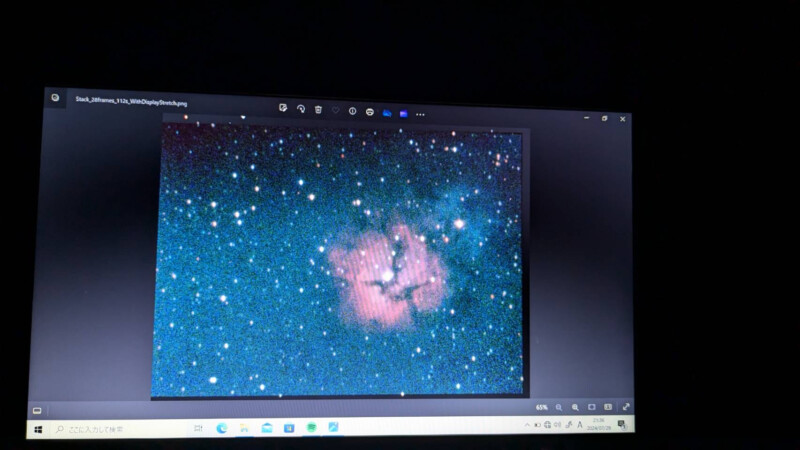Open network settings from globe tray icon
Viewport: 800px width, 450px height.
pos(547,424)
